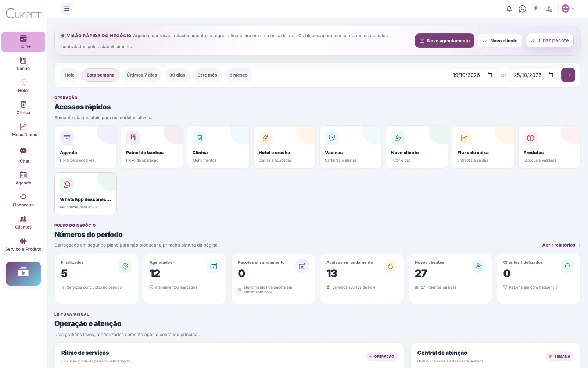Open Financeiro in the sidebar
The image size is (588, 368).
click(23, 200)
